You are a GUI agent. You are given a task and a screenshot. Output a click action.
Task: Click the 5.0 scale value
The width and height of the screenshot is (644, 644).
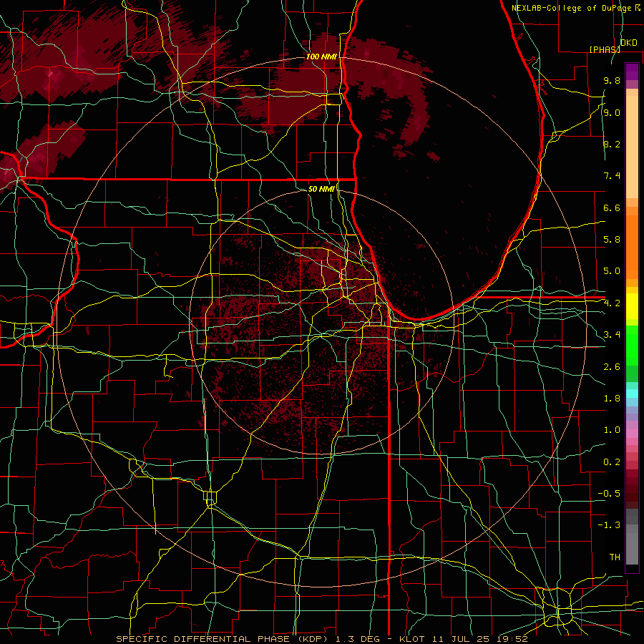[612, 271]
